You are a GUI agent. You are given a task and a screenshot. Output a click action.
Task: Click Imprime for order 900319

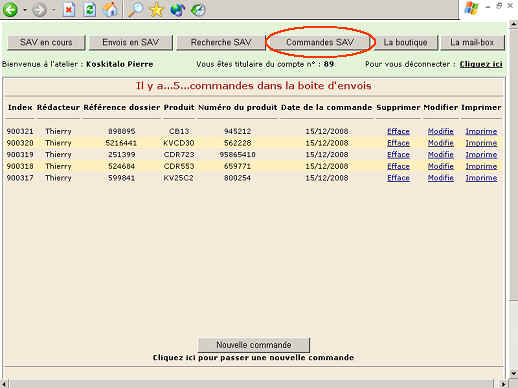click(x=481, y=155)
